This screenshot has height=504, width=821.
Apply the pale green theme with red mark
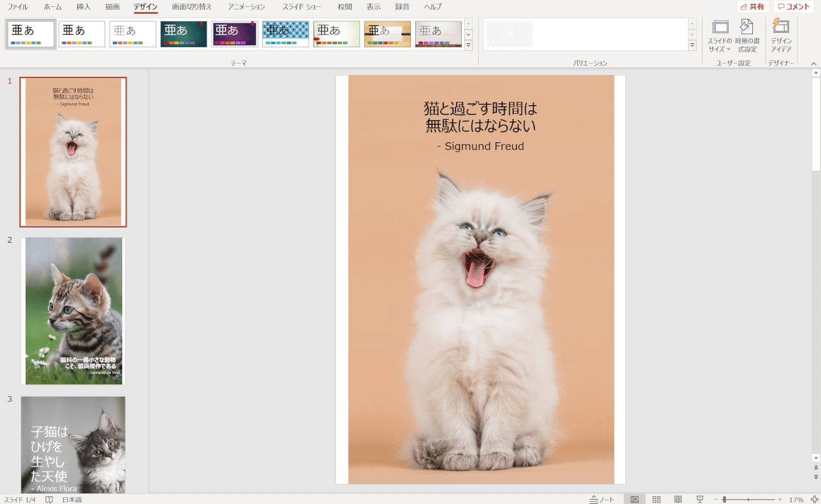[x=337, y=34]
